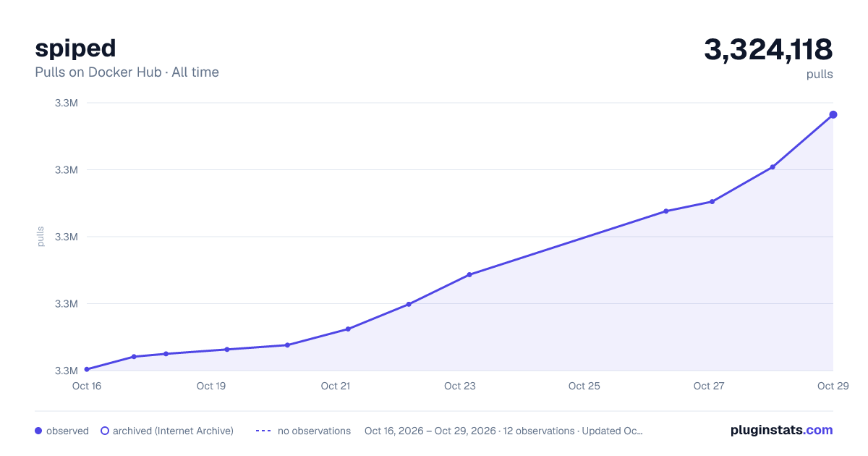Click the pluginstats.com link

coord(781,430)
